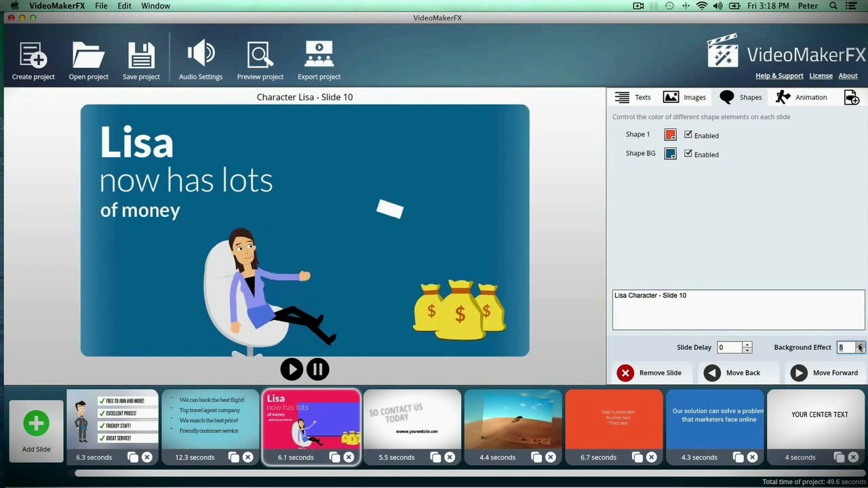The image size is (868, 488).
Task: Open the VideoMakerFX application menu
Action: pyautogui.click(x=57, y=6)
